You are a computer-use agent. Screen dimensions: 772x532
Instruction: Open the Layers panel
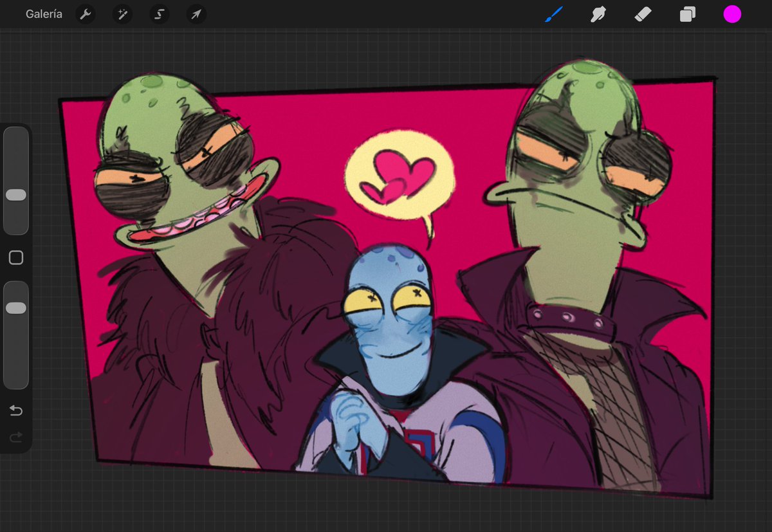688,14
